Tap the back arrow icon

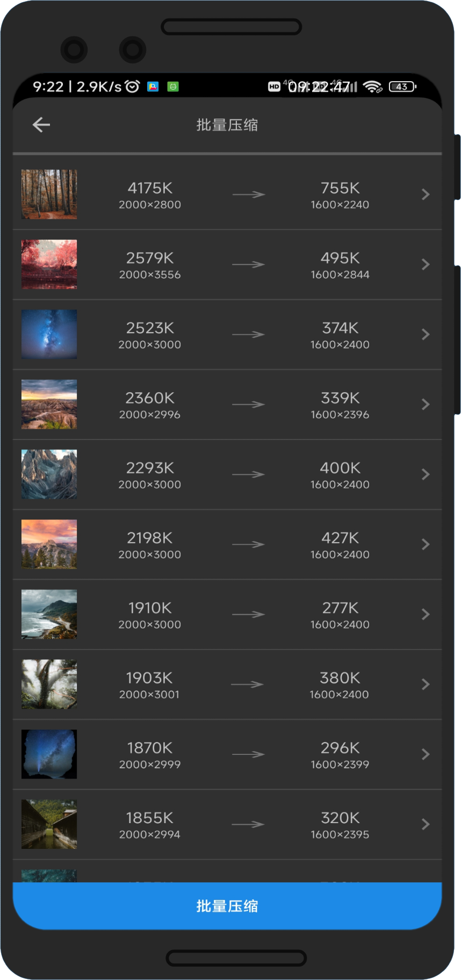(x=41, y=125)
